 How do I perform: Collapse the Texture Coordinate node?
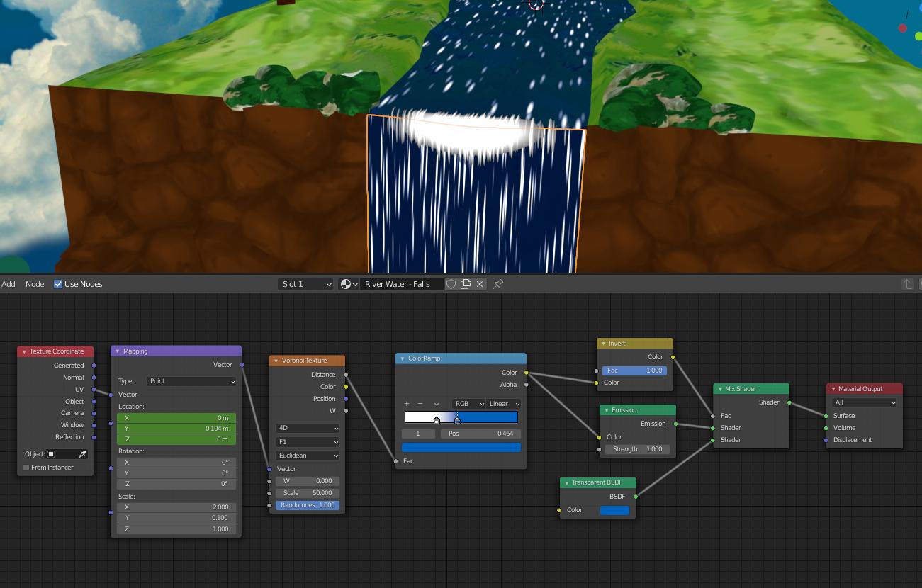[24, 351]
